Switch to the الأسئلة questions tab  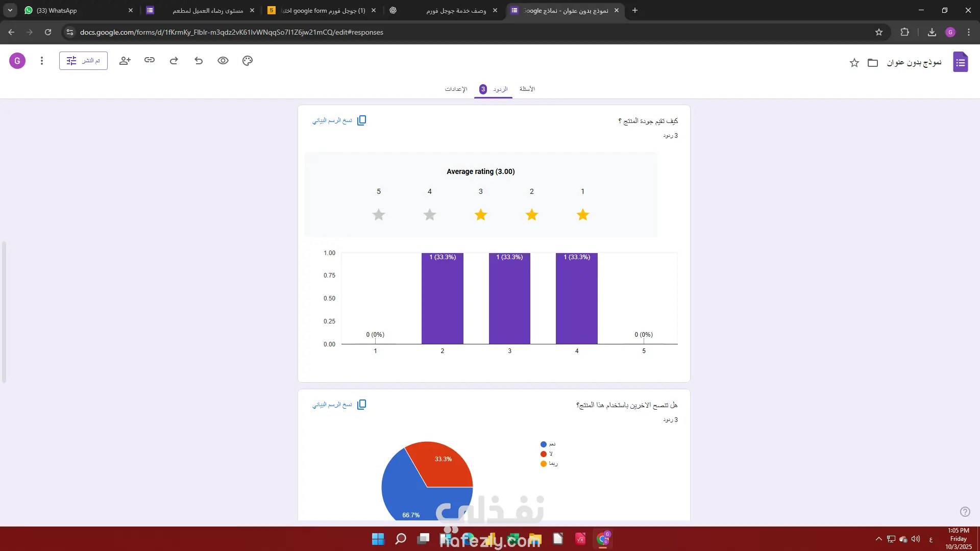point(527,89)
